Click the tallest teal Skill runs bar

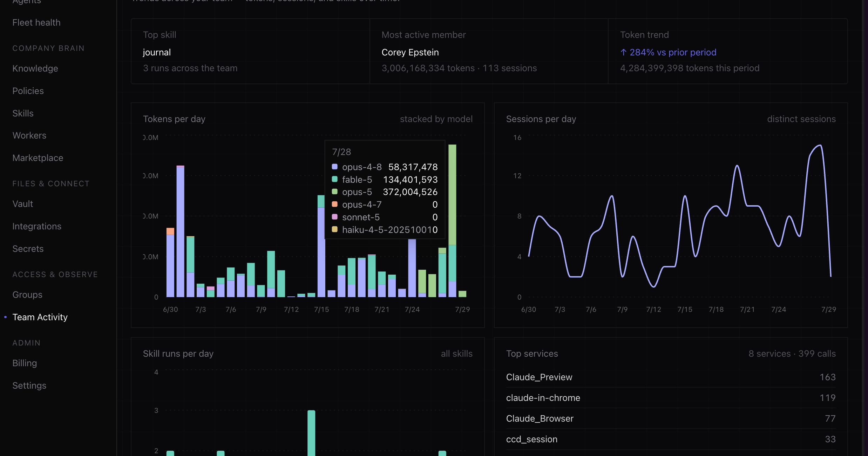pyautogui.click(x=311, y=433)
